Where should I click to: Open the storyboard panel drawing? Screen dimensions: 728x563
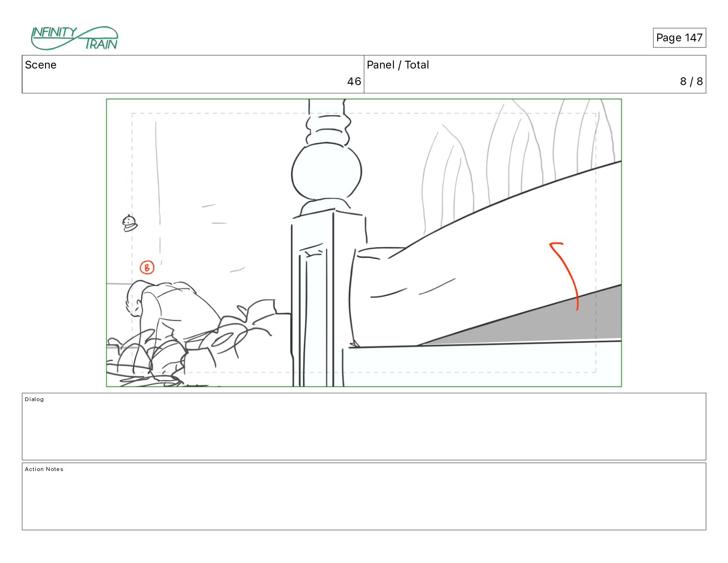coord(364,243)
